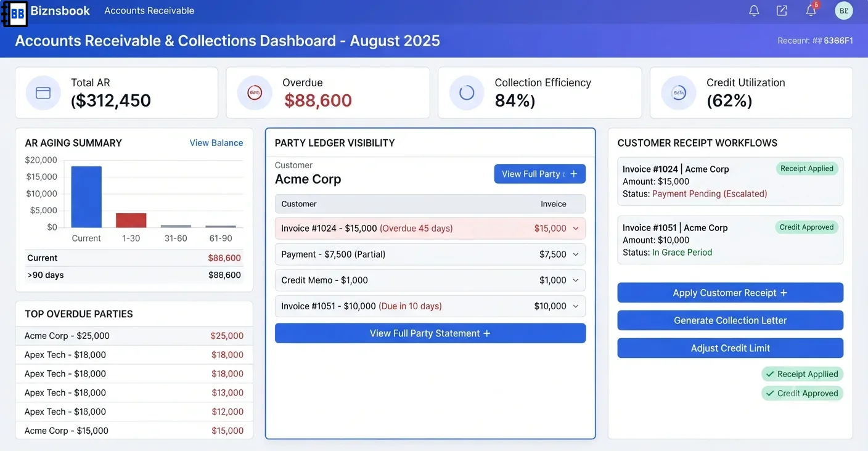Click the Total AR card icon
The height and width of the screenshot is (451, 868).
pyautogui.click(x=43, y=93)
